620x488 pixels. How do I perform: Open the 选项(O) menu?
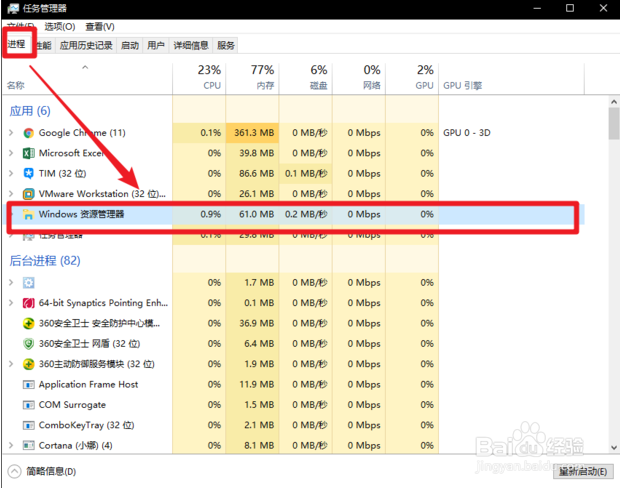[x=60, y=26]
